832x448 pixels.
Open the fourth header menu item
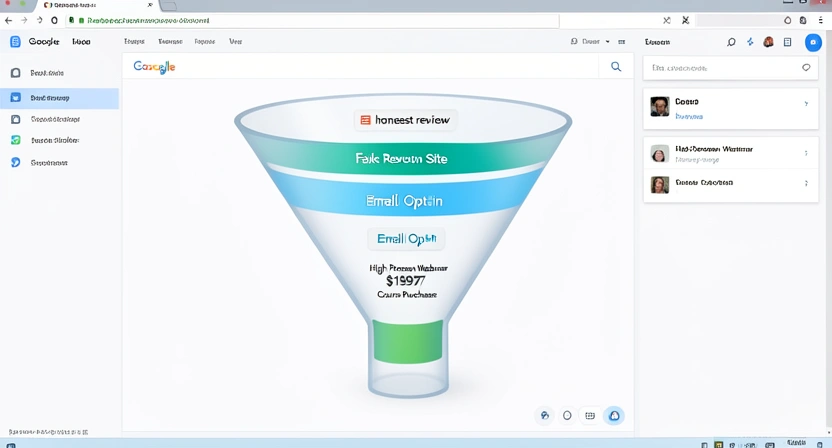[x=236, y=41]
